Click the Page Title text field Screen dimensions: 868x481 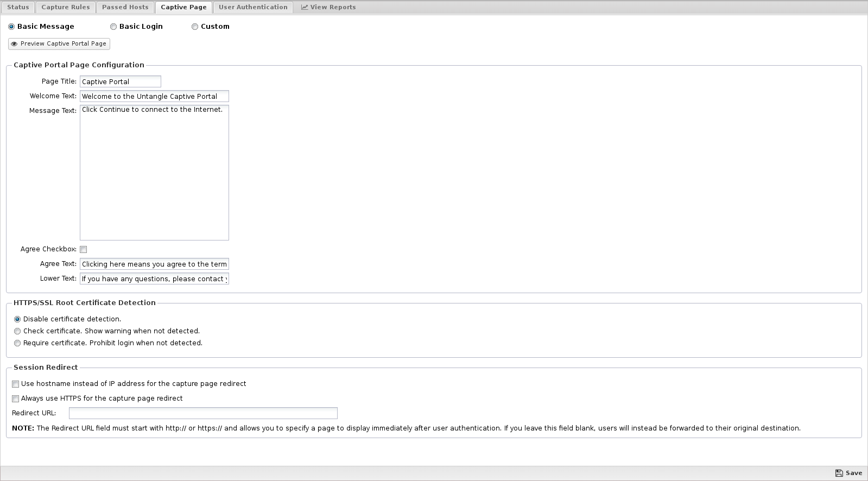tap(120, 81)
